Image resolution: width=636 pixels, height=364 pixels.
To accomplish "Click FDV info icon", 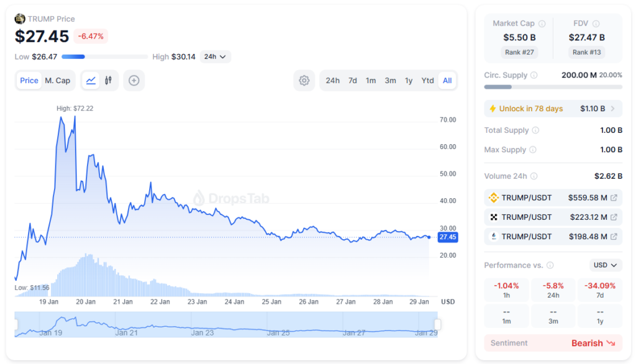I will tap(596, 24).
